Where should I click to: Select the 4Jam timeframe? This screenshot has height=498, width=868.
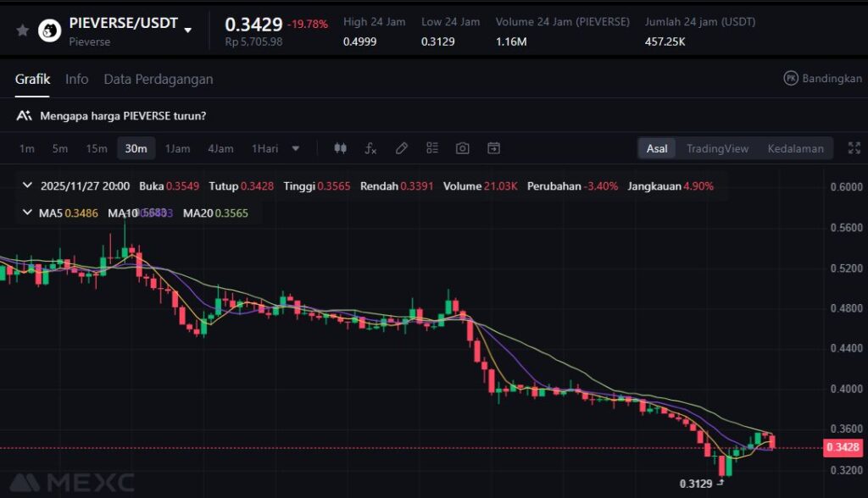220,148
